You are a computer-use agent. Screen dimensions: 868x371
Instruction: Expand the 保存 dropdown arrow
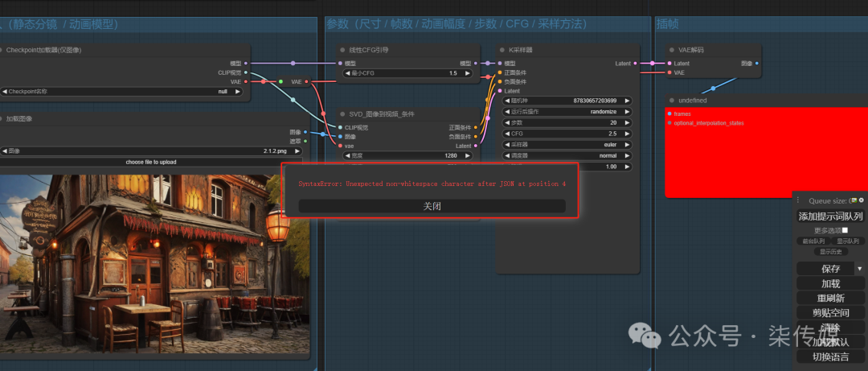[x=860, y=269]
